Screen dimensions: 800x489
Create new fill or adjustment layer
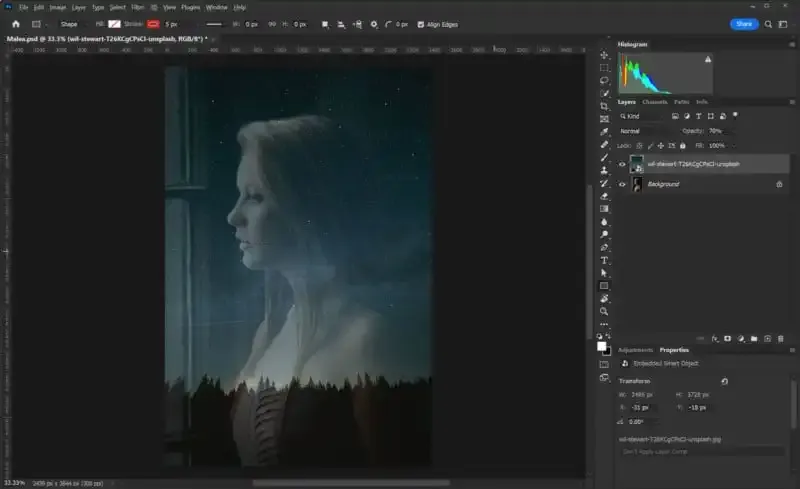(x=741, y=338)
